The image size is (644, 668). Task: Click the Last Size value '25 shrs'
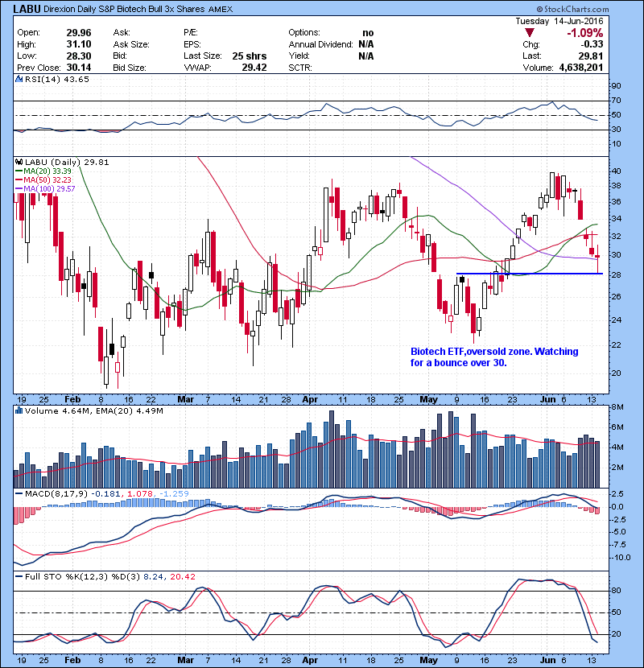(x=250, y=56)
